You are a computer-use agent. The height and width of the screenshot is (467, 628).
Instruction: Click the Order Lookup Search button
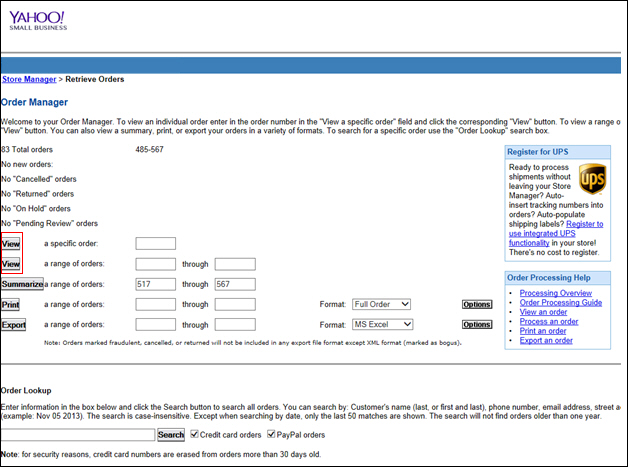[171, 435]
